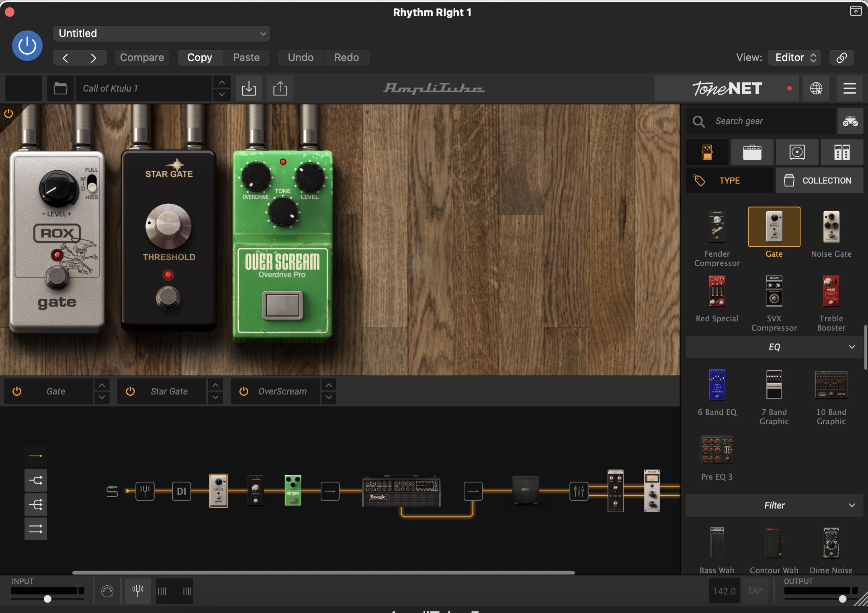Viewport: 868px width, 613px height.
Task: Click the Undo button
Action: point(301,57)
